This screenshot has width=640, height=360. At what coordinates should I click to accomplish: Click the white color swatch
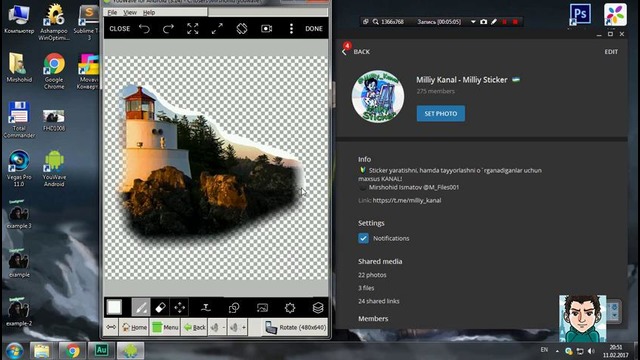[114, 307]
